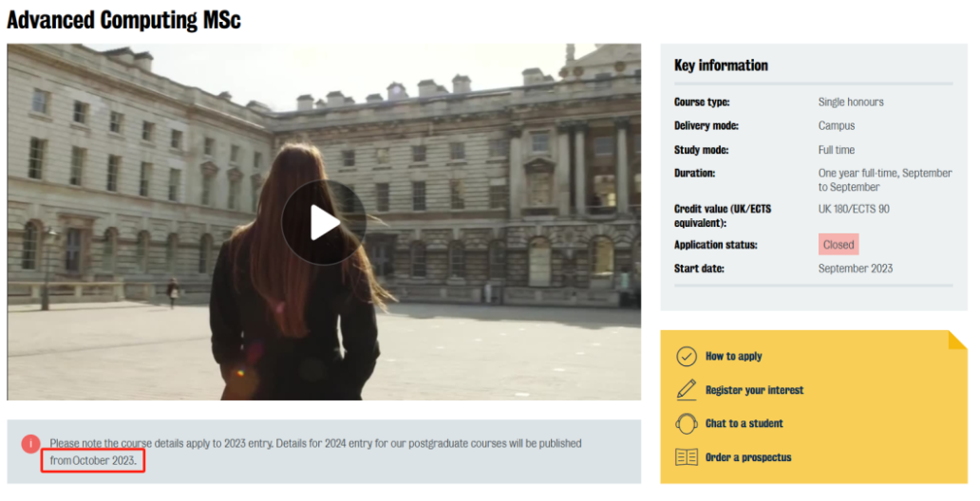
Task: Click the red info icon in the notice
Action: click(x=30, y=443)
